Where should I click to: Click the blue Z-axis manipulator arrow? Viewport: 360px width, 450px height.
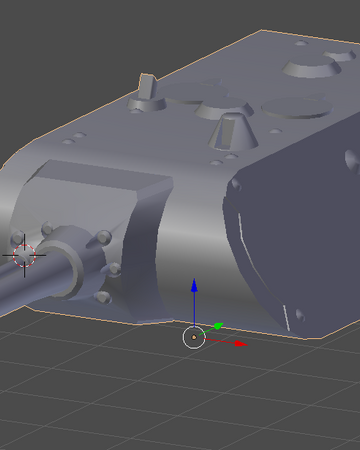(194, 287)
